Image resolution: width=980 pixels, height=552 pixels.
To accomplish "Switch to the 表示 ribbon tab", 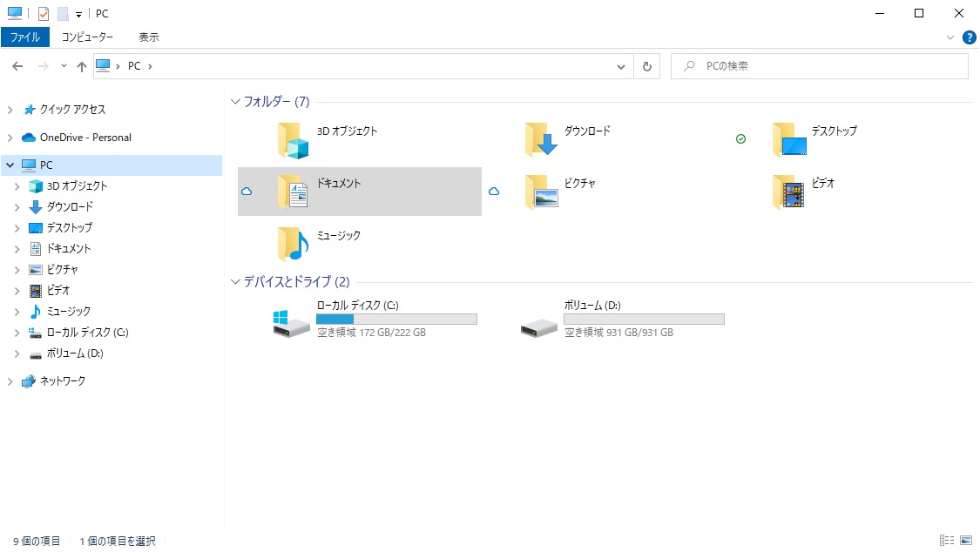I will point(146,37).
